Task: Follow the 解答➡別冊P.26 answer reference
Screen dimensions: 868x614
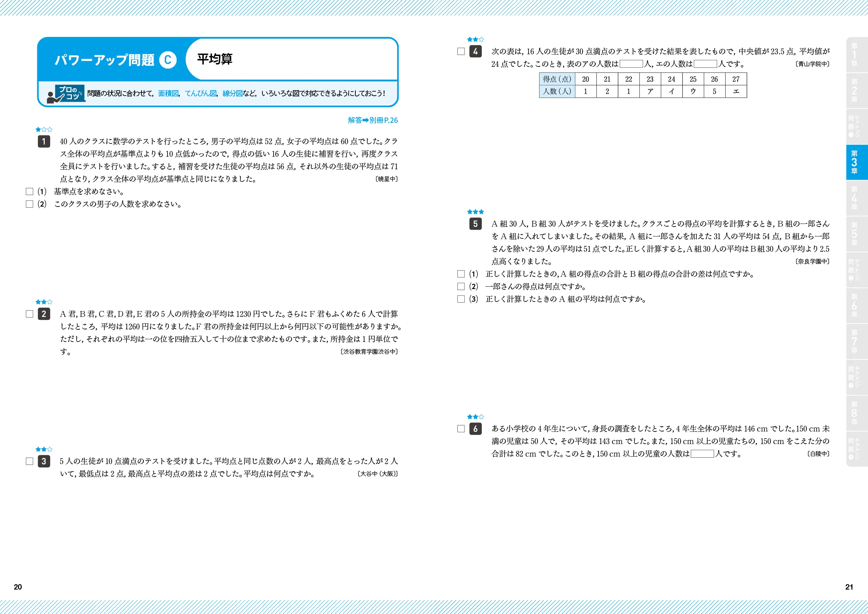Action: (373, 120)
